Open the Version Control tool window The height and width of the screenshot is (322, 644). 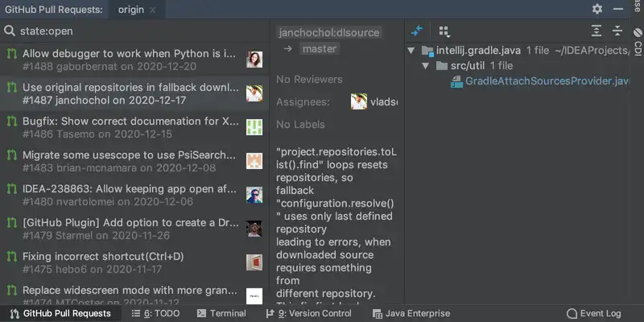pyautogui.click(x=315, y=313)
